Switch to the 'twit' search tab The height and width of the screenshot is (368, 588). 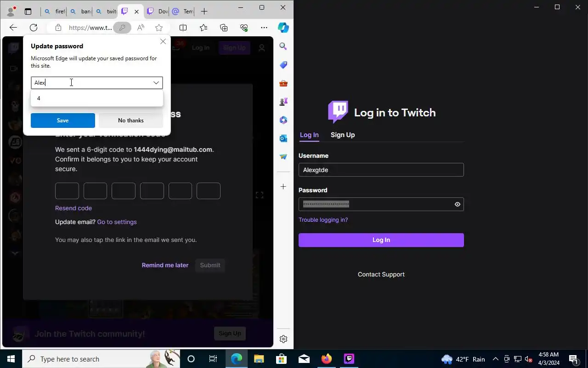(105, 11)
